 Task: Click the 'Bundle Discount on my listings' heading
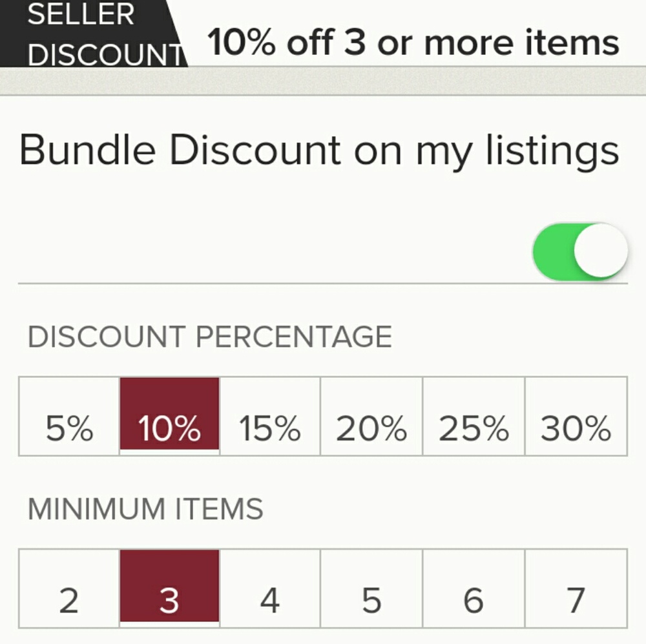coord(319,149)
